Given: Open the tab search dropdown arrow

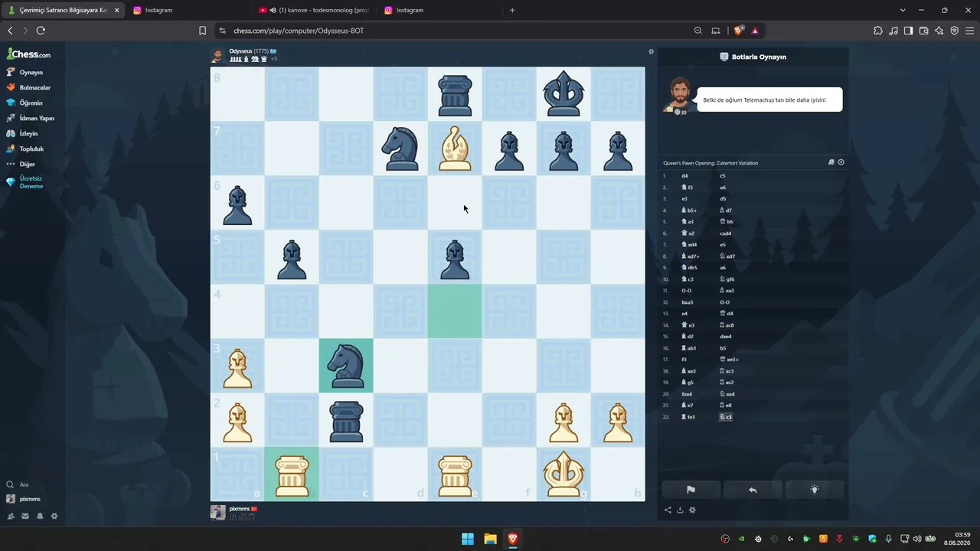Looking at the screenshot, I should (x=903, y=10).
